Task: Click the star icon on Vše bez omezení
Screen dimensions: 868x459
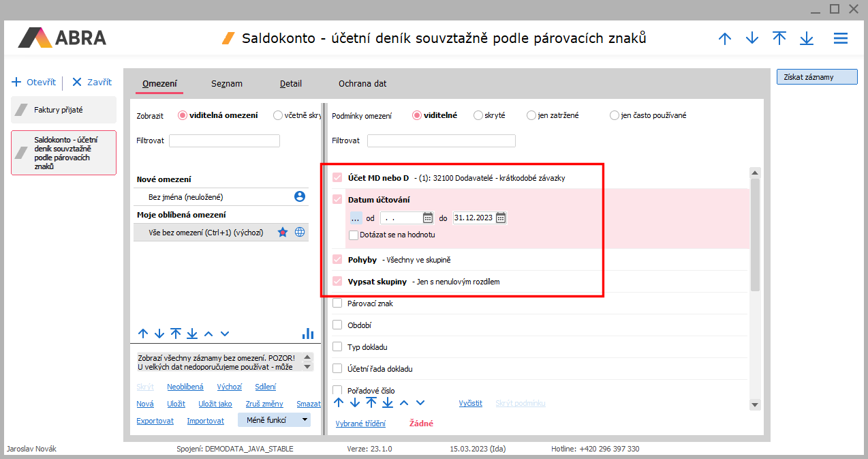Action: coord(283,232)
